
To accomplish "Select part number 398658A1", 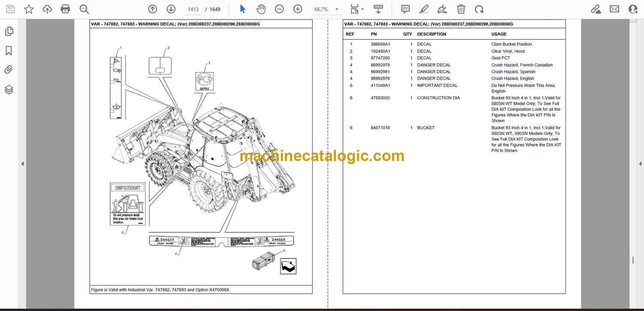I will tap(380, 44).
